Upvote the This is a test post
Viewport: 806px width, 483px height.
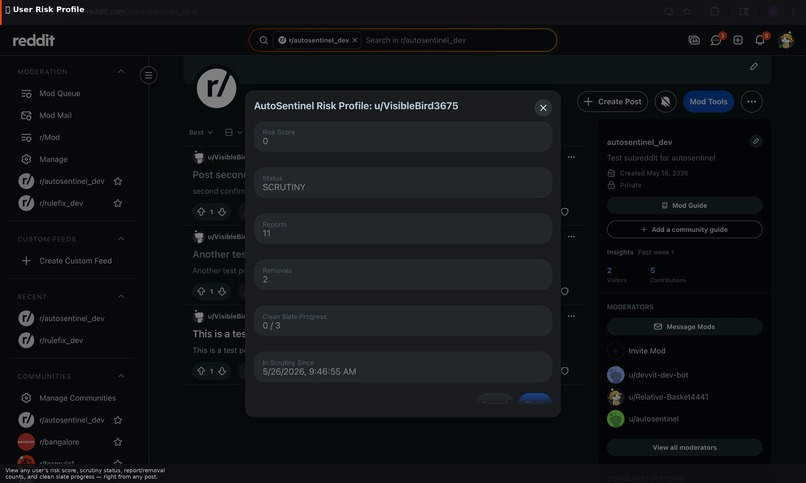tap(201, 371)
